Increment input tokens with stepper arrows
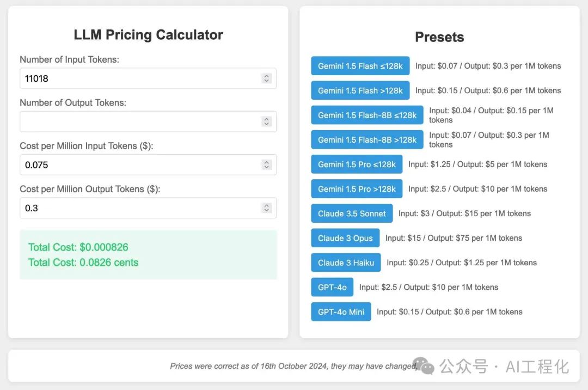This screenshot has height=390, width=588. 266,78
